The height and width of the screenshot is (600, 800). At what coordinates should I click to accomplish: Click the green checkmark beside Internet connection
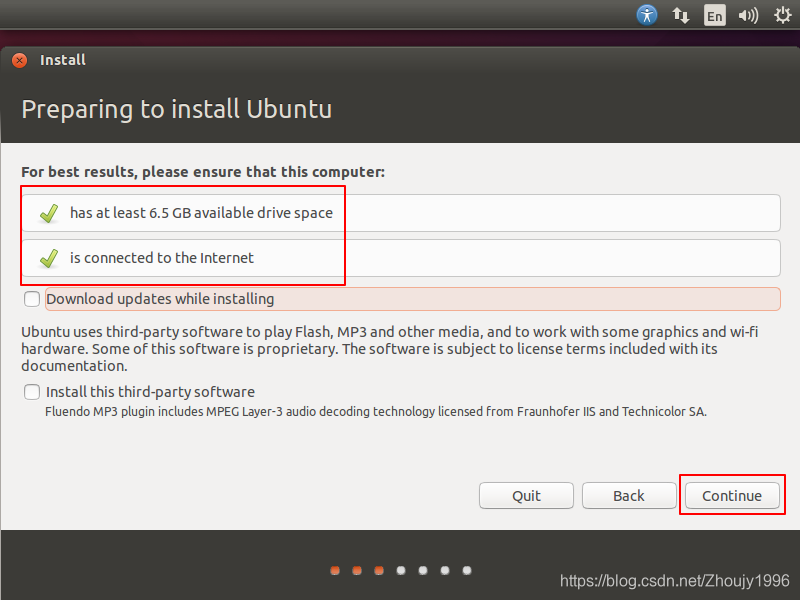click(x=49, y=258)
